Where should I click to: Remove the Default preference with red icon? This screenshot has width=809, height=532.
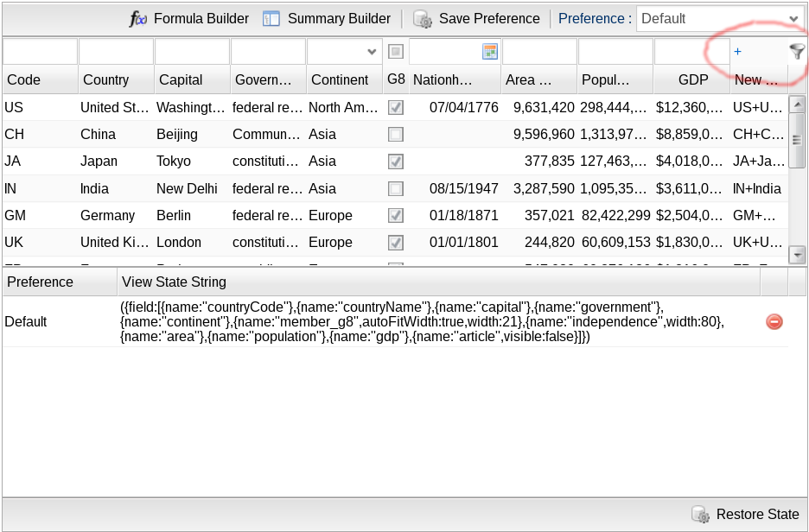pyautogui.click(x=774, y=321)
